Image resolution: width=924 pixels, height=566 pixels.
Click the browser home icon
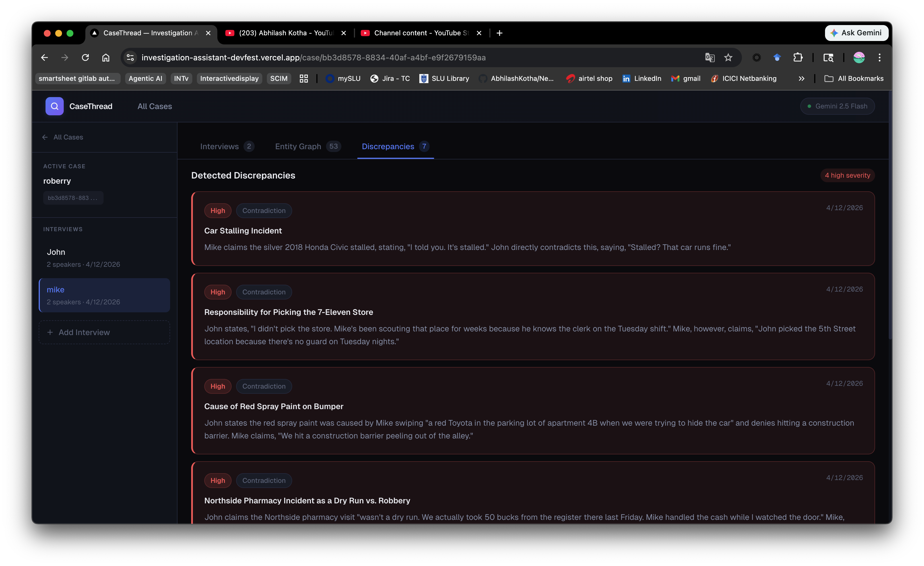106,58
